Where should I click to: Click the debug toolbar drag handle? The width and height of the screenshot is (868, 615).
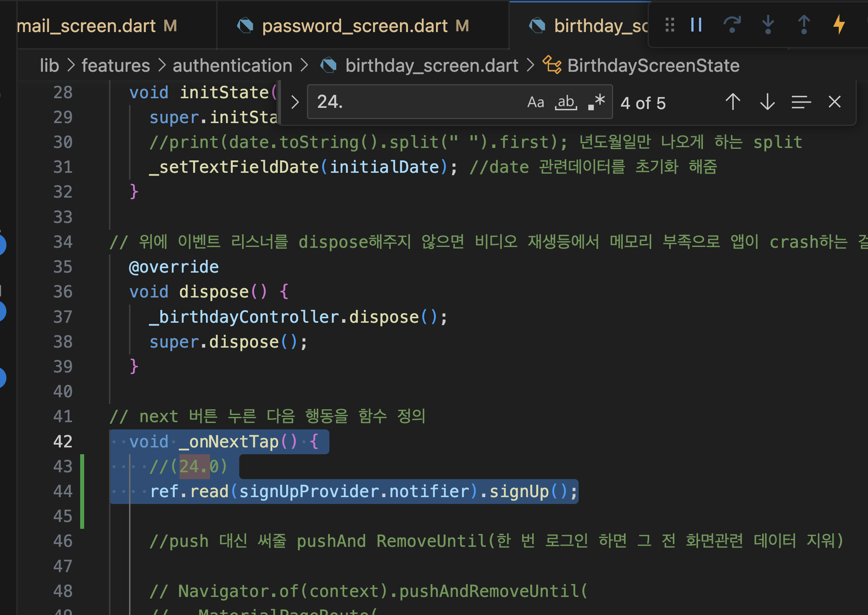pyautogui.click(x=670, y=25)
